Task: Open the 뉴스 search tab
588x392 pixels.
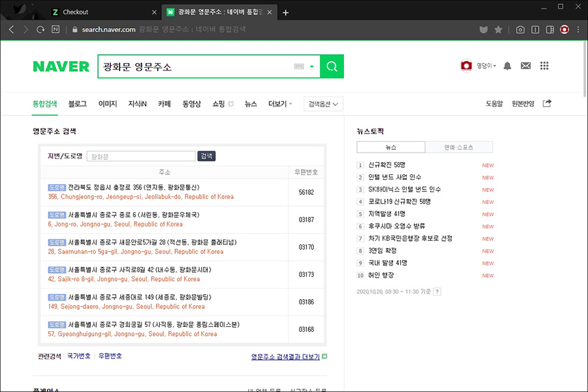Action: point(251,104)
